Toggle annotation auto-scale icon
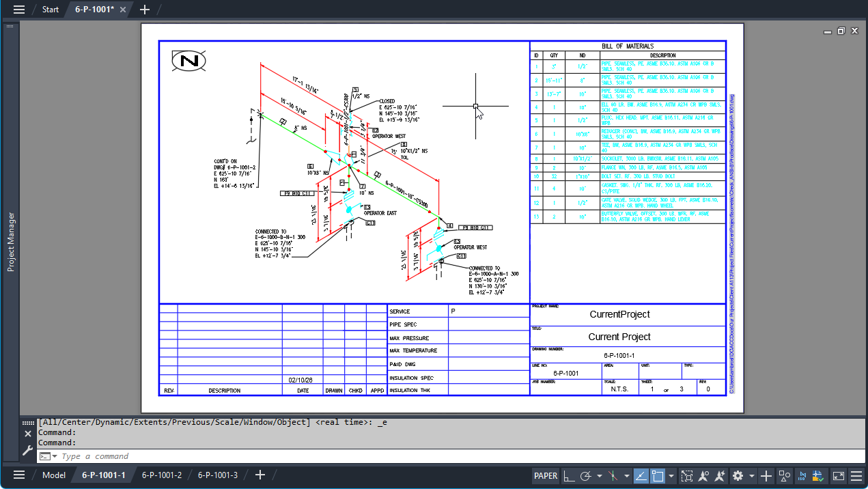Image resolution: width=868 pixels, height=489 pixels. (x=720, y=475)
